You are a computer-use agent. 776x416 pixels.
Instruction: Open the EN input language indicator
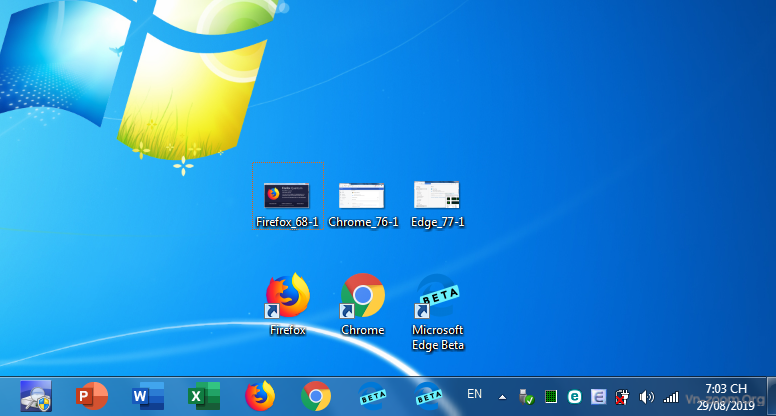pyautogui.click(x=474, y=394)
